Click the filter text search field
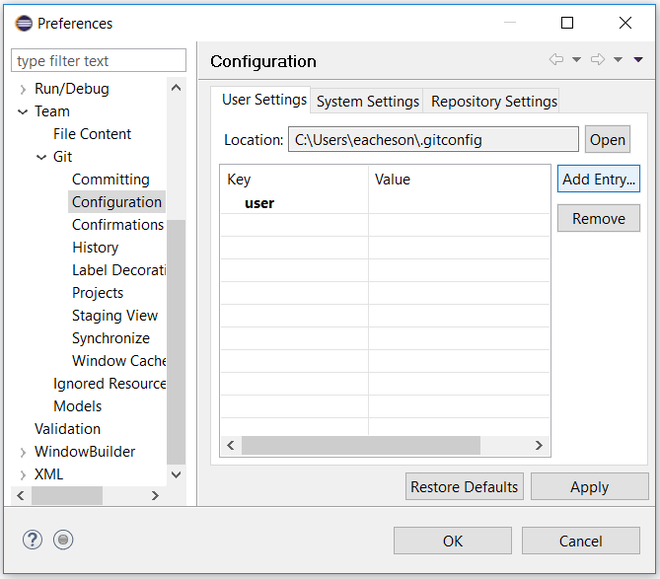This screenshot has height=579, width=660. click(x=99, y=61)
